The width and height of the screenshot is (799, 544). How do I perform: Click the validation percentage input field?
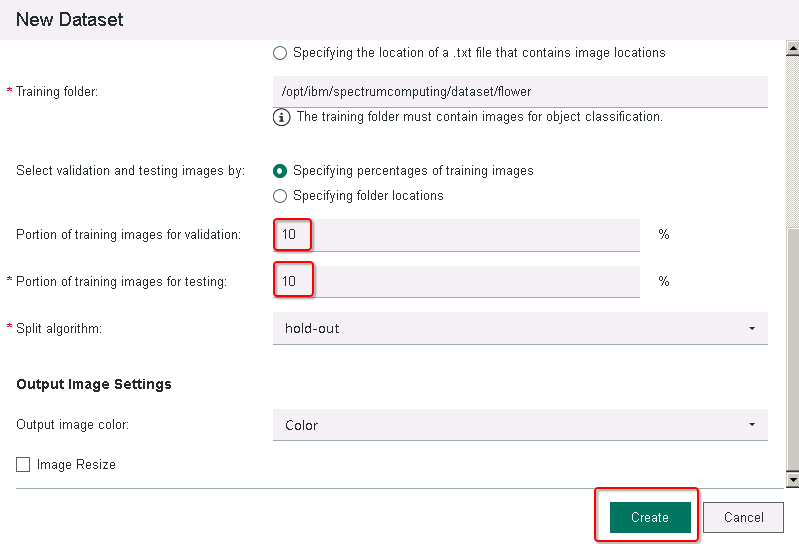click(456, 235)
